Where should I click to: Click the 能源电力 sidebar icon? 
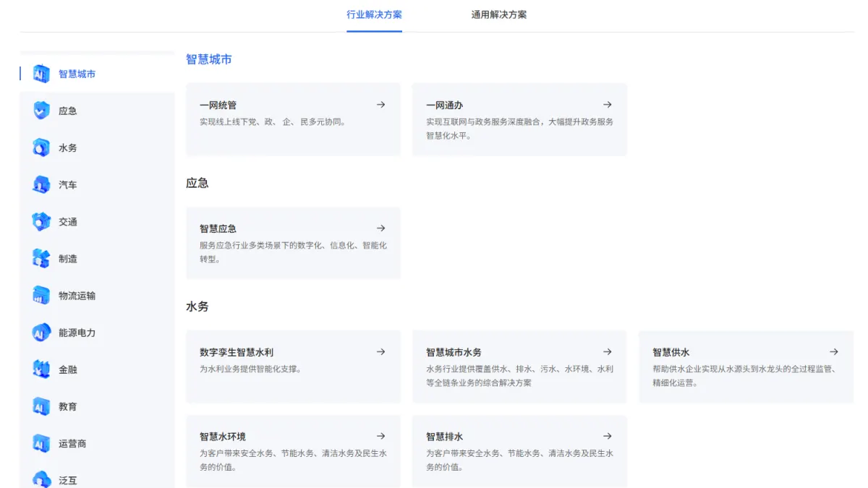[x=41, y=333]
